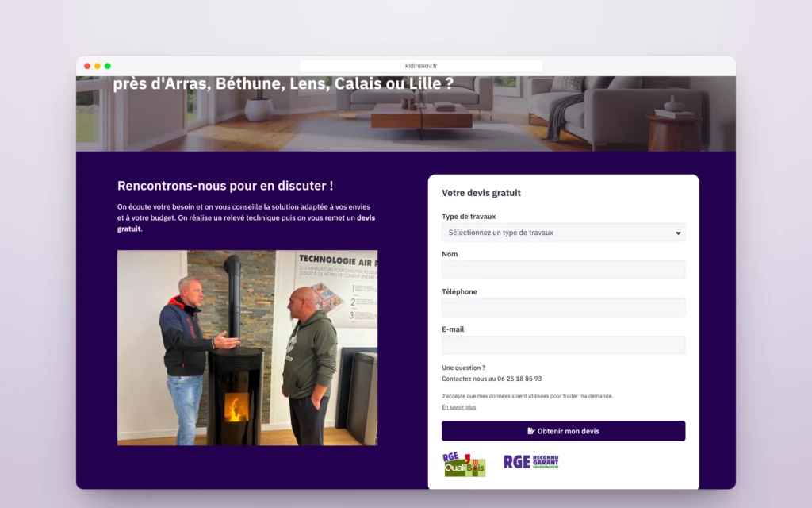Click the 'Obtenir mon devis' button

[564, 431]
